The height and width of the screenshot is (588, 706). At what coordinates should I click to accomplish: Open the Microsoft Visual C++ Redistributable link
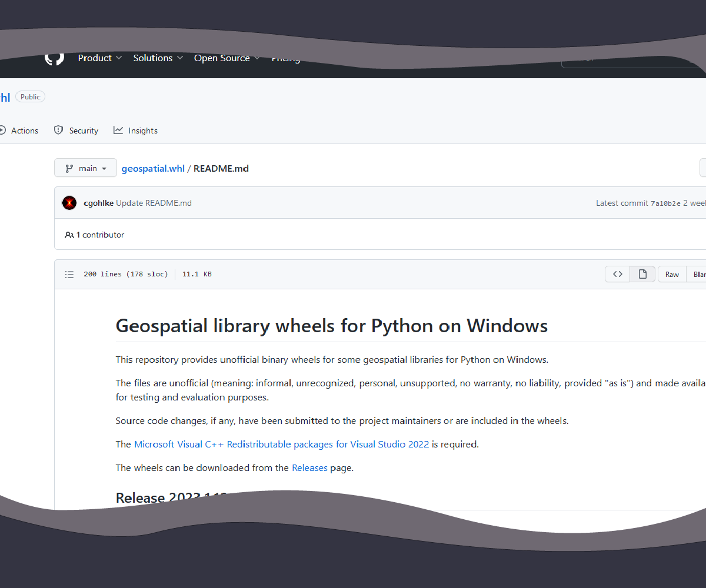(x=281, y=444)
